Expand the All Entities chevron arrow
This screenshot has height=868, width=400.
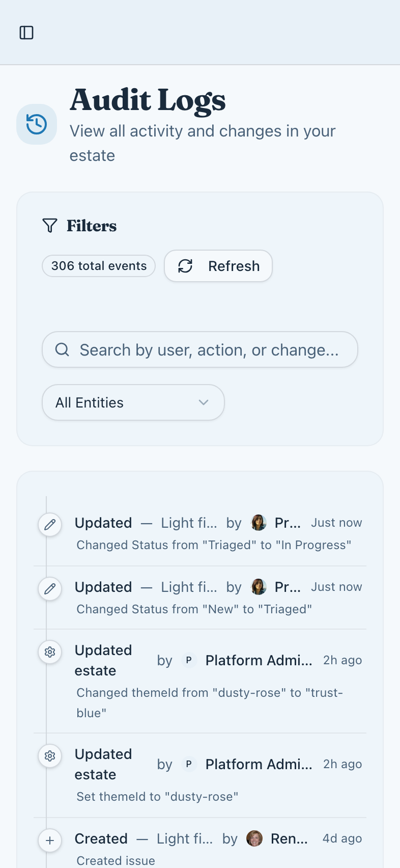204,402
